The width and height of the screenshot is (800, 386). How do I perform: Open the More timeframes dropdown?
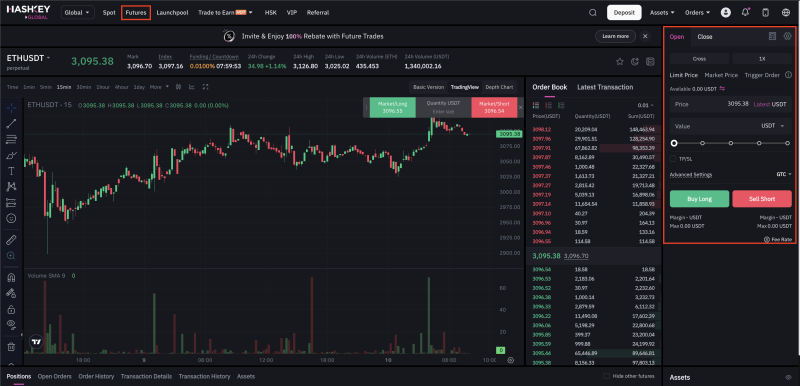(159, 87)
